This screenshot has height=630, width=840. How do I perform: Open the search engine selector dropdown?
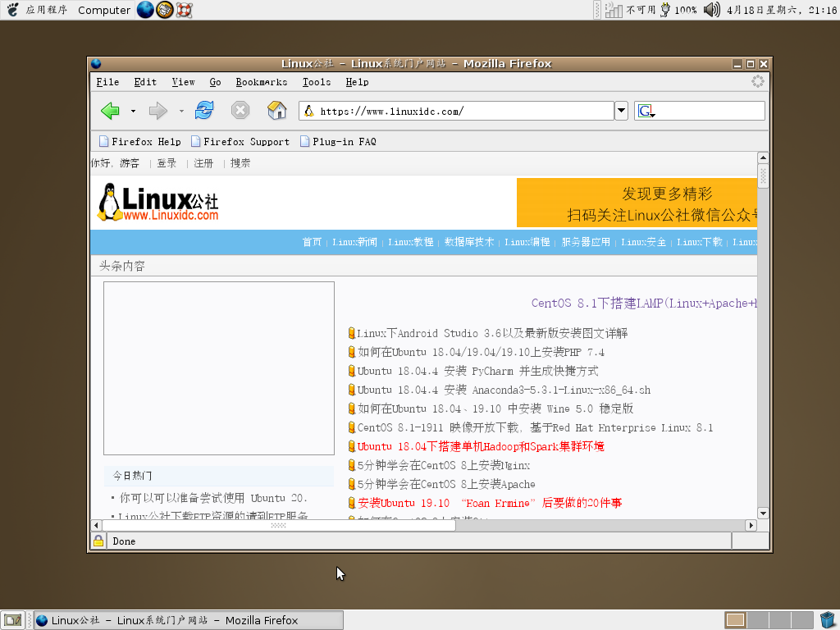[645, 110]
